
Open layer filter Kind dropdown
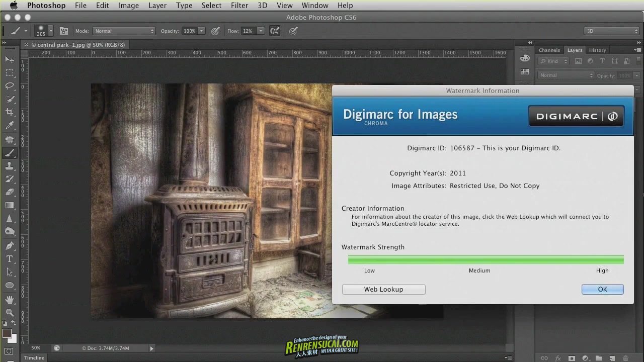[553, 61]
